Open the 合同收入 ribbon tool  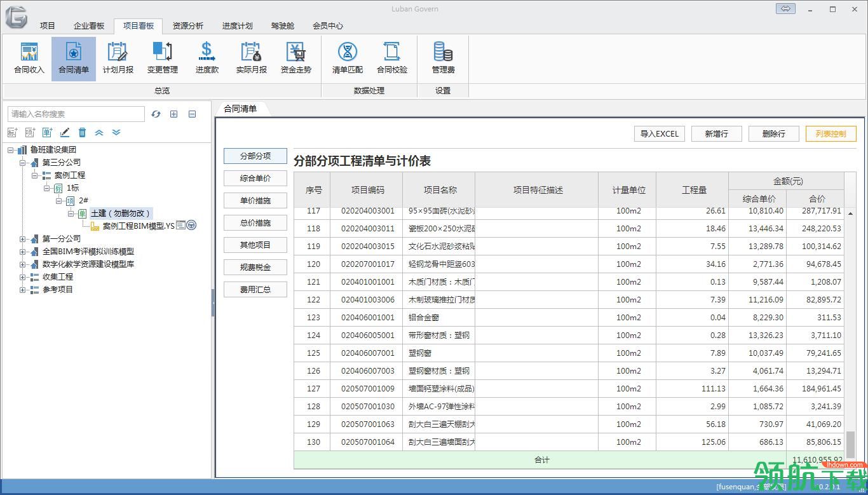pos(29,58)
